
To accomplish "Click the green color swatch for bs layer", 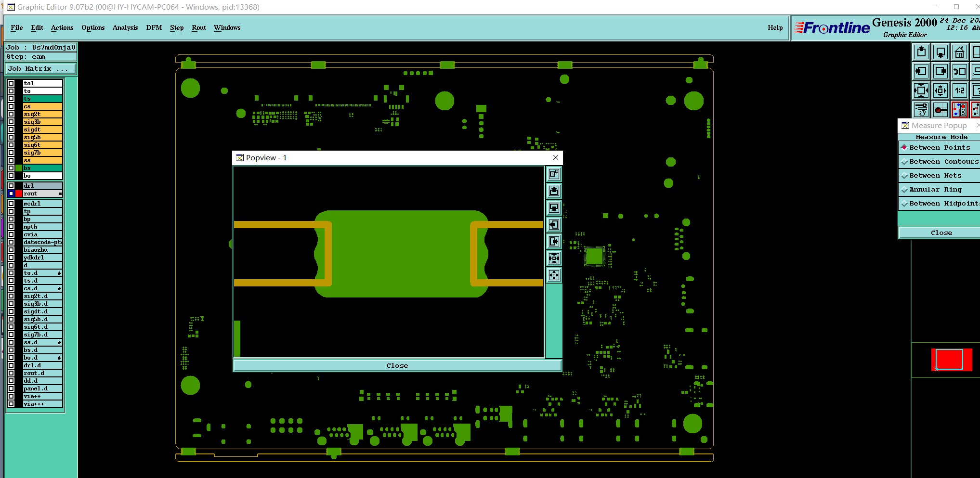I will 19,168.
